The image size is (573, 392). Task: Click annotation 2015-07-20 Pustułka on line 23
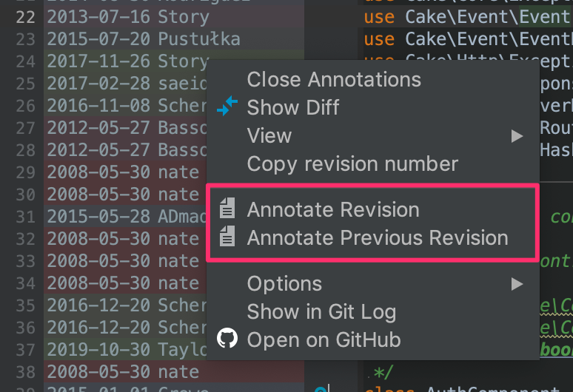(144, 39)
